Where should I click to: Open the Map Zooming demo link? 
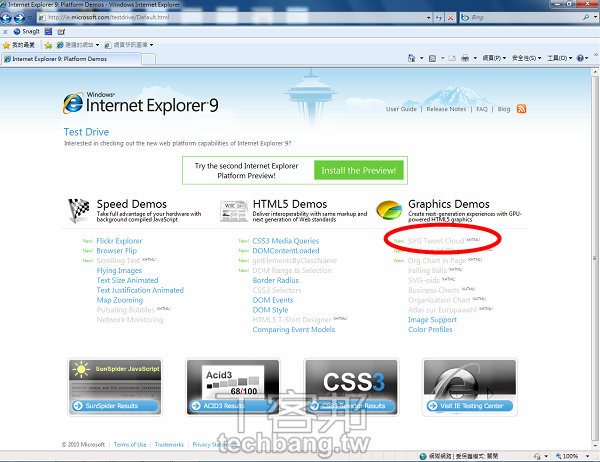[x=119, y=300]
